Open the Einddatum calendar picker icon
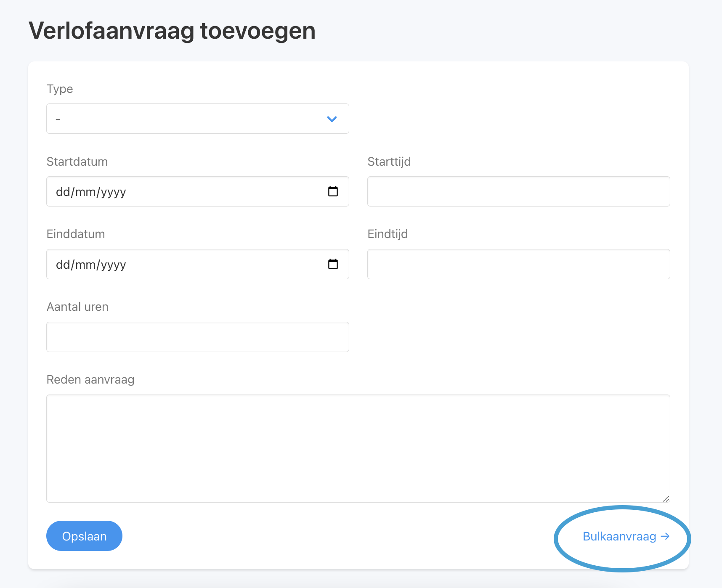722x588 pixels. pos(333,264)
